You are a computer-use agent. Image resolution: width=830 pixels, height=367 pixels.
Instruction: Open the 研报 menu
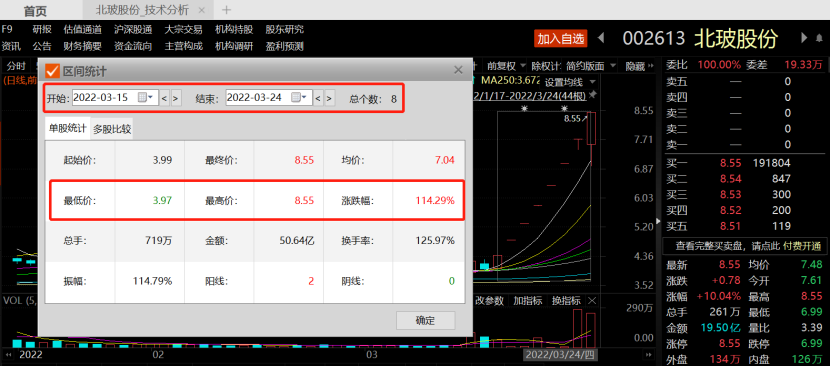[42, 30]
